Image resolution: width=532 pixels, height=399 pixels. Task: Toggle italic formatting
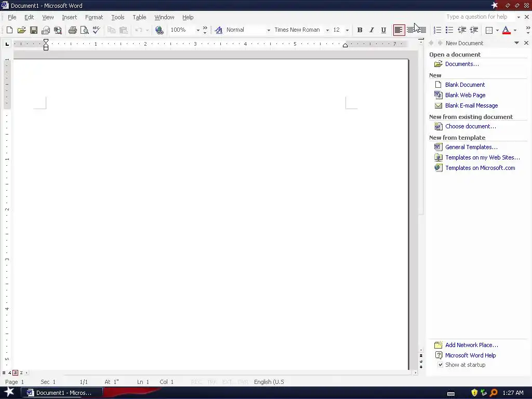tap(371, 30)
